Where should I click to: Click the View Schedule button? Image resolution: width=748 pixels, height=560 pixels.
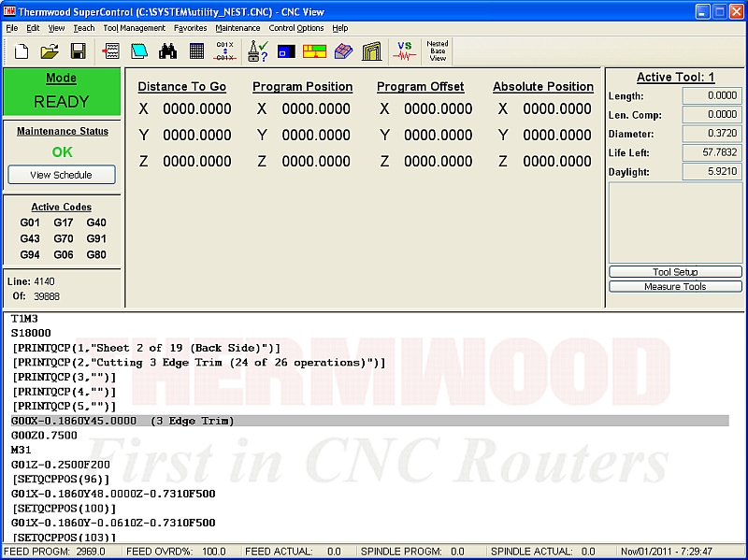(x=62, y=175)
